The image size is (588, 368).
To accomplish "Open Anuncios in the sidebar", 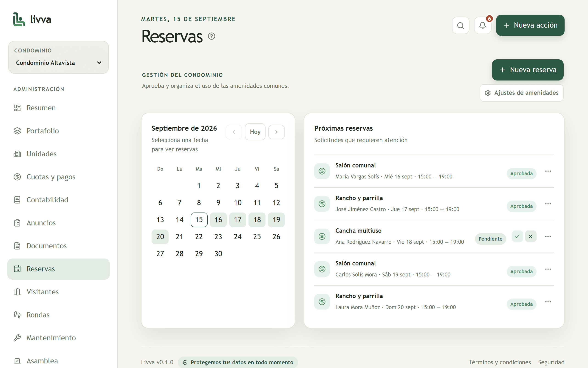I will click(59, 223).
